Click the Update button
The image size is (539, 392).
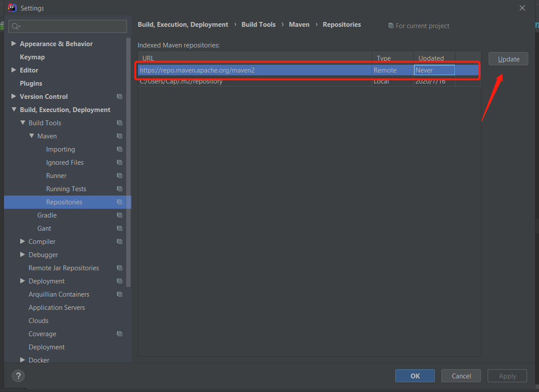[x=508, y=59]
